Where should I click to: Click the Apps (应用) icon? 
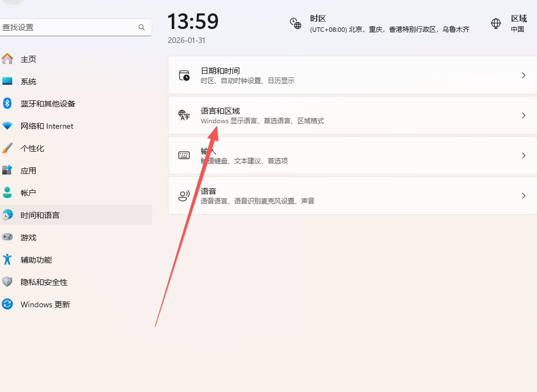point(7,170)
